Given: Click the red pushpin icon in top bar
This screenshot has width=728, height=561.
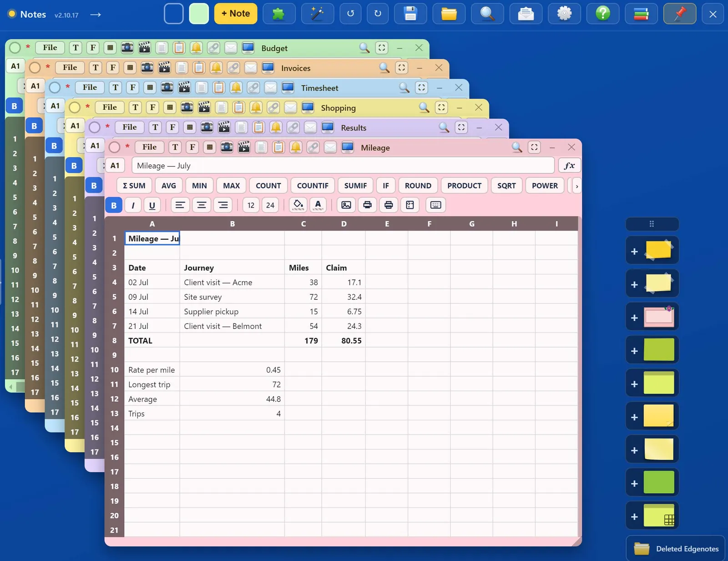Looking at the screenshot, I should (x=680, y=14).
